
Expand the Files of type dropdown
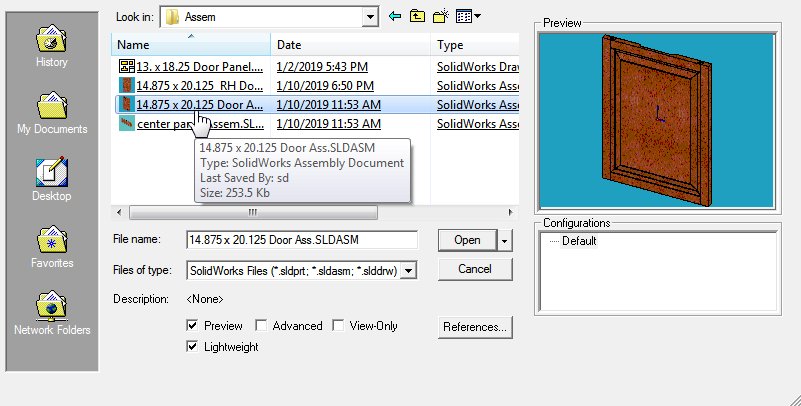(x=408, y=270)
